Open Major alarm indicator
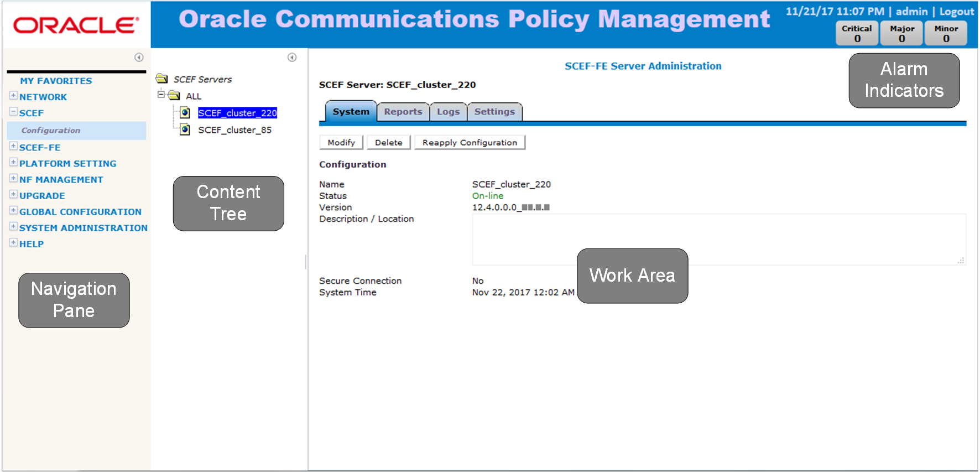The height and width of the screenshot is (472, 980). [x=902, y=33]
